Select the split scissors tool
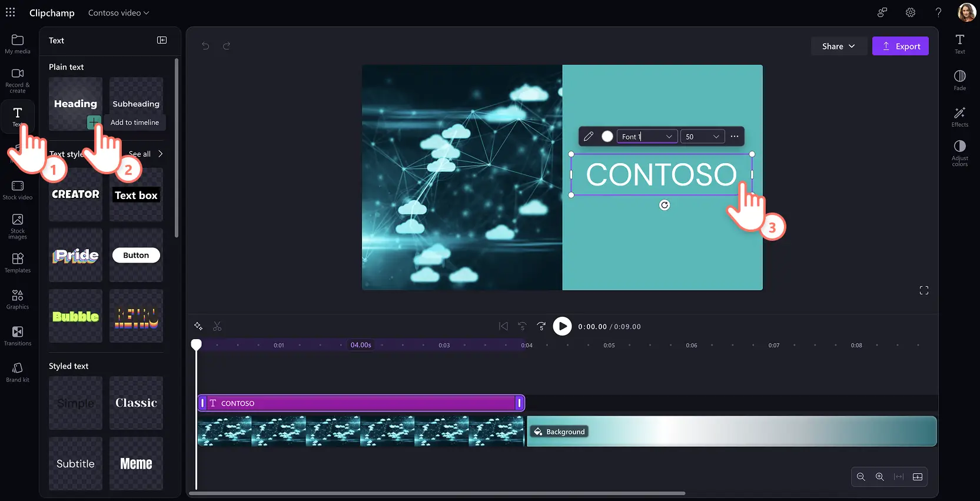This screenshot has width=980, height=501. 217,326
